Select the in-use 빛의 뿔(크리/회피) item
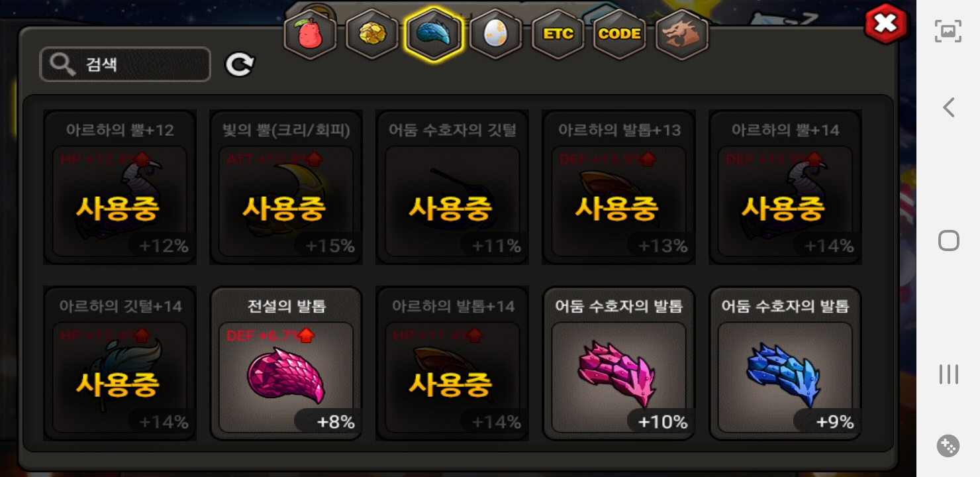Image resolution: width=980 pixels, height=477 pixels. pyautogui.click(x=286, y=187)
